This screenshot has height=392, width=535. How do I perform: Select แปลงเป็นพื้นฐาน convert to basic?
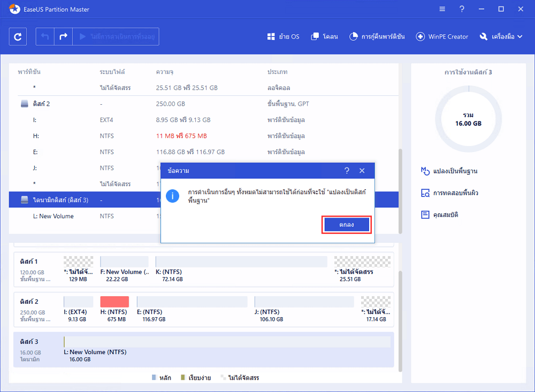pos(449,171)
